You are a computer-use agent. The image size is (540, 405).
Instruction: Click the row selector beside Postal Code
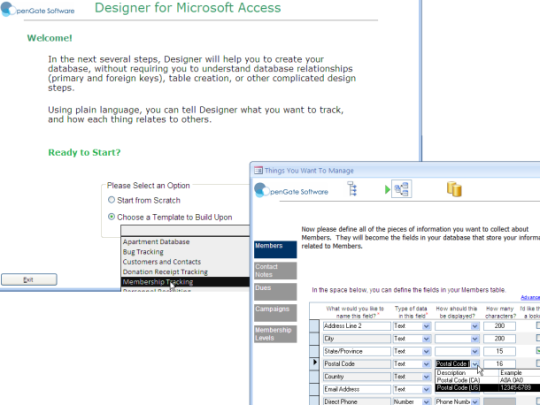coord(314,363)
